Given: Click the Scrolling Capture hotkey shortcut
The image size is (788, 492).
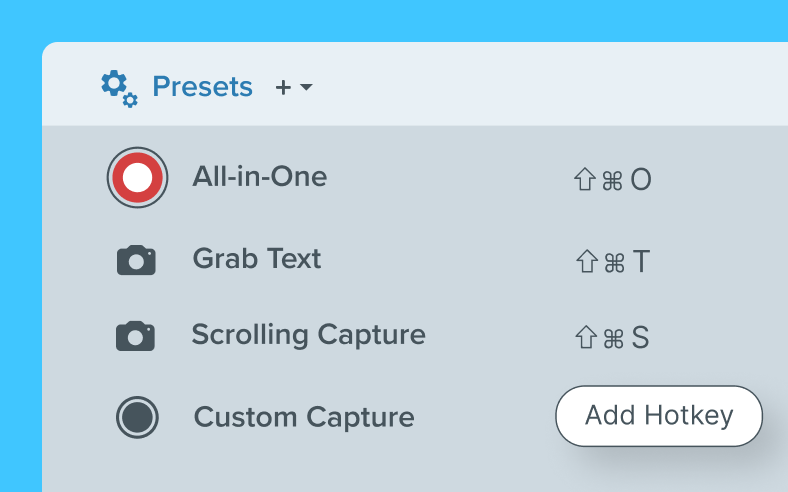Looking at the screenshot, I should pos(612,338).
